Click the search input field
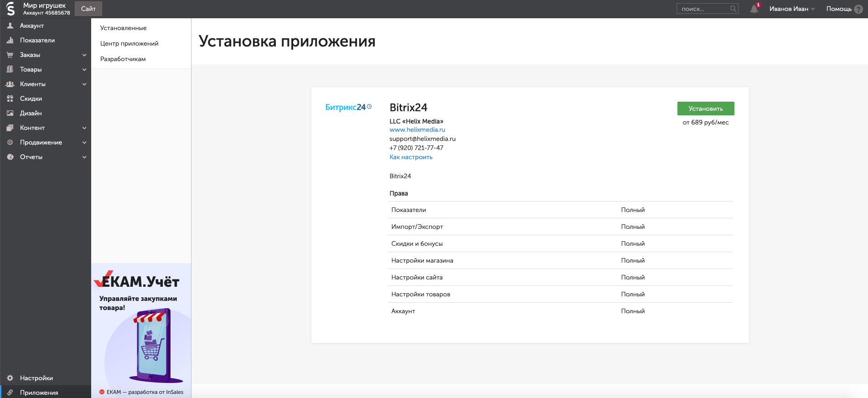 click(x=708, y=9)
